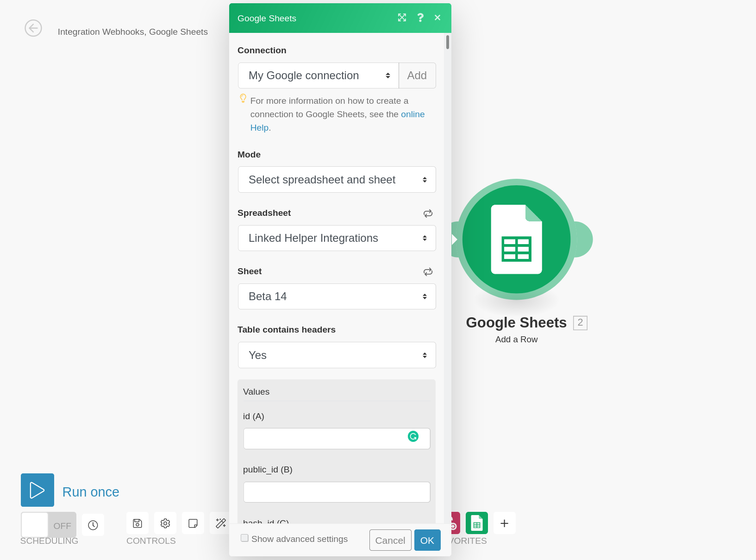
Task: Open the schedule settings clock icon
Action: 93,525
